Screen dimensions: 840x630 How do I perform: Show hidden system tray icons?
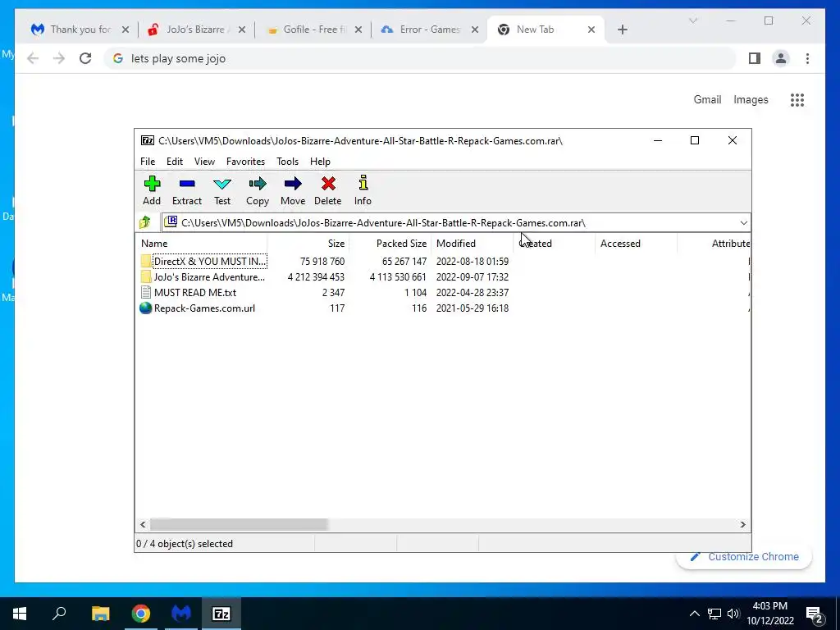click(x=694, y=614)
